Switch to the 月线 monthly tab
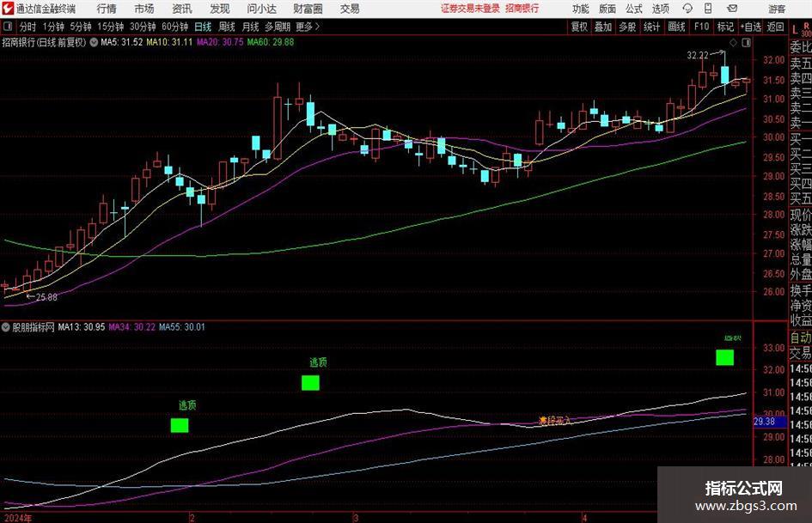This screenshot has width=812, height=523. pos(251,27)
